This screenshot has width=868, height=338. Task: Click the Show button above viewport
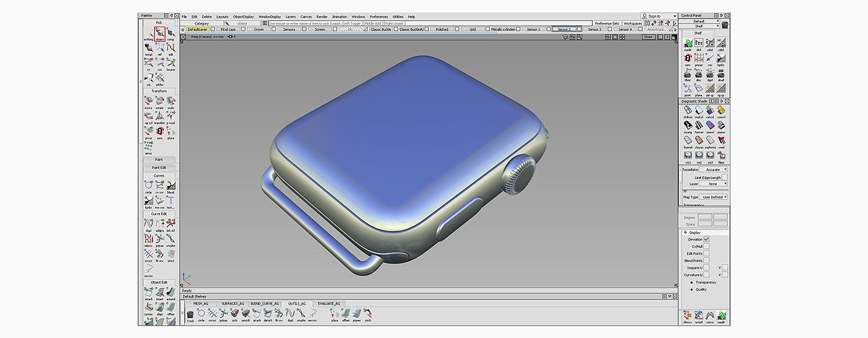click(648, 37)
